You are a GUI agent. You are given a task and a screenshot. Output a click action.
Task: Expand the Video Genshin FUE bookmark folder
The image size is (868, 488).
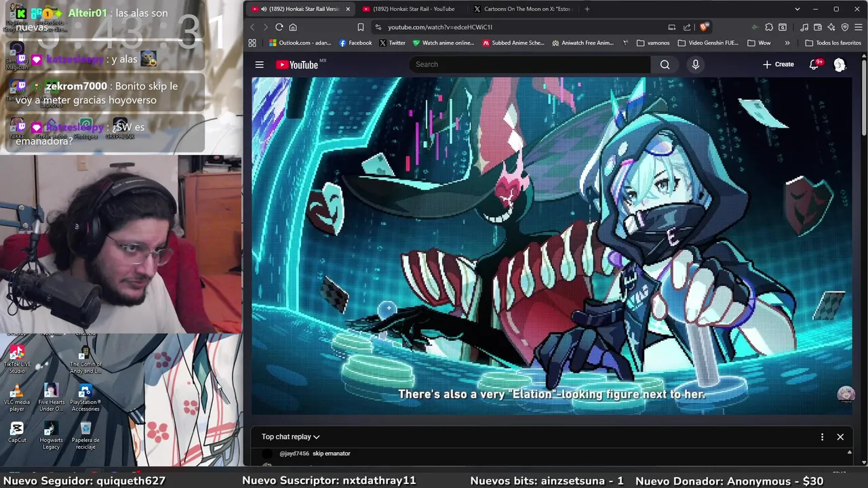708,43
